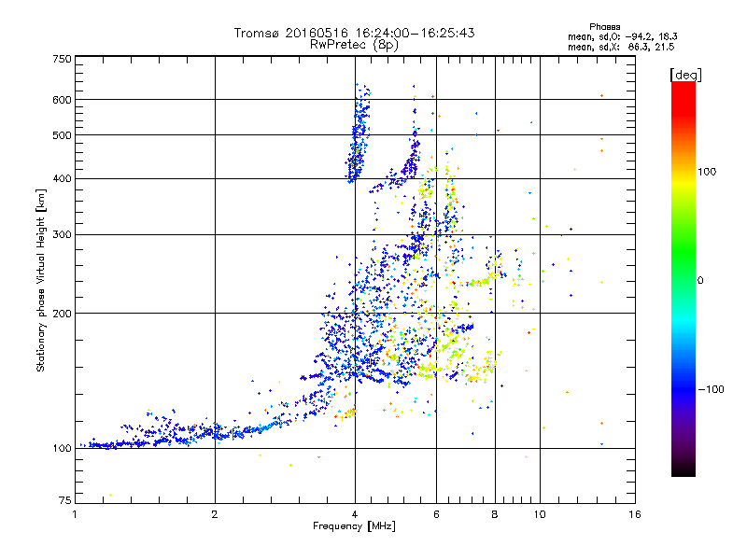Viewport: 747px width, 560px height.
Task: Click the height-axis "100" km tick label
Action: click(62, 449)
